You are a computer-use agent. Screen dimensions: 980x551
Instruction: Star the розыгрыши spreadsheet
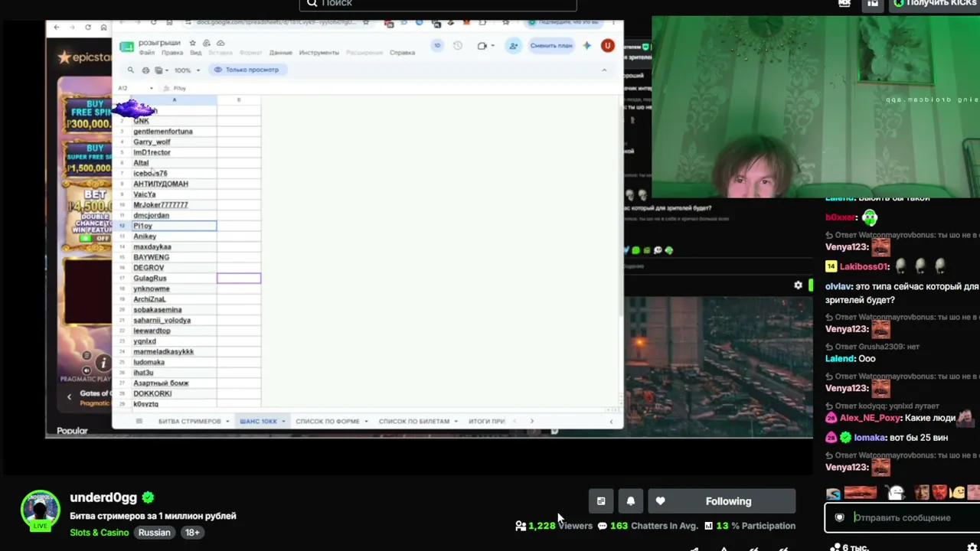[x=193, y=43]
